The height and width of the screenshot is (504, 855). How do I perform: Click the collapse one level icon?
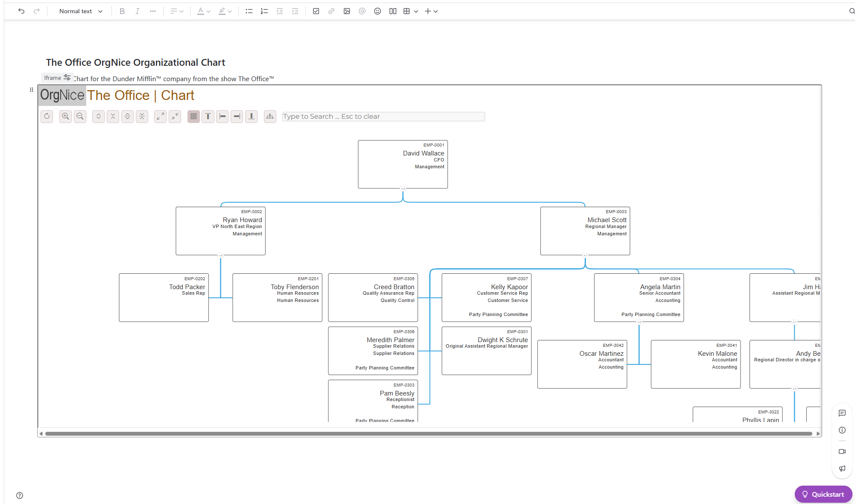pos(113,116)
